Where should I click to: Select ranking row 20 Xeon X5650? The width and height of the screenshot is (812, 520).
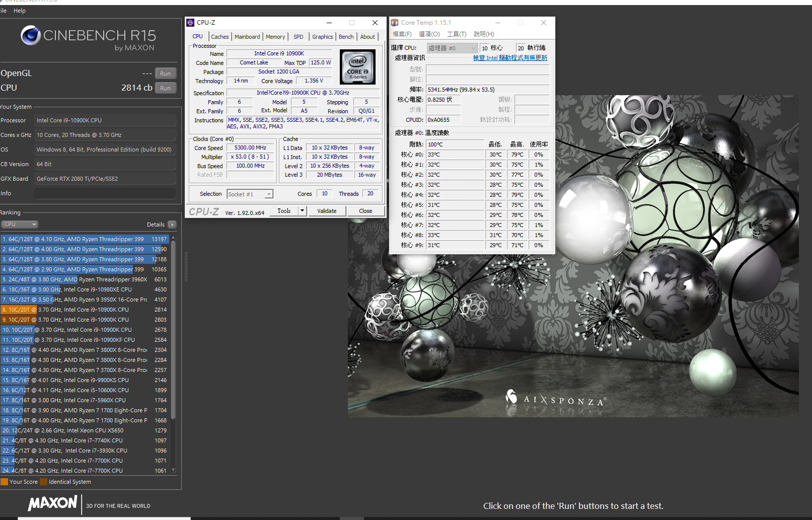coord(85,430)
